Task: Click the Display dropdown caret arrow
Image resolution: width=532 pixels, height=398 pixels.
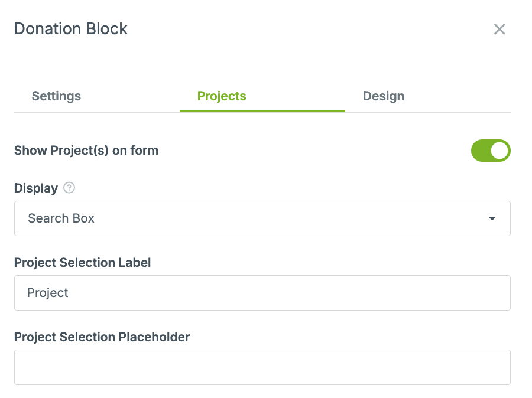Action: [492, 218]
